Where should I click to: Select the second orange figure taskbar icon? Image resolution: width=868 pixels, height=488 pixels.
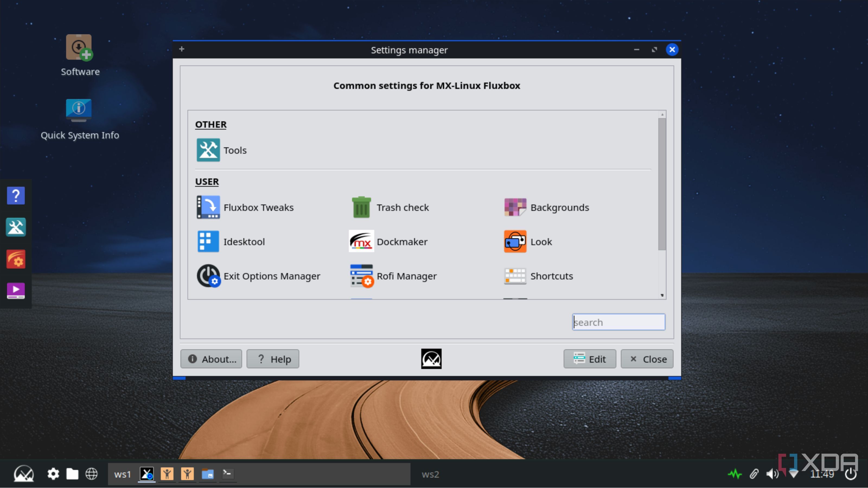[x=187, y=474]
